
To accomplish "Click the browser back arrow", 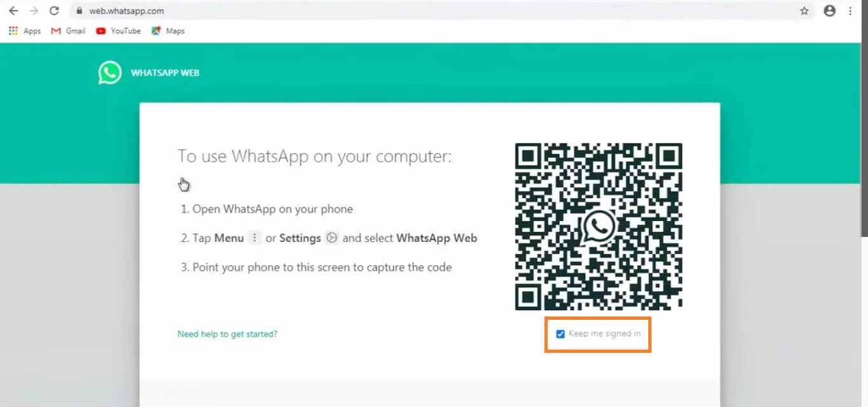I will tap(13, 11).
